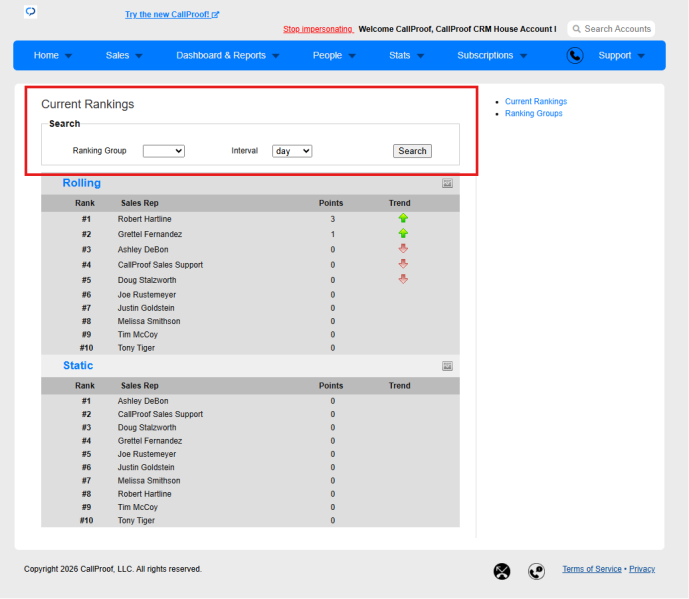Select Melissa Smithson in Static table
The width and height of the screenshot is (689, 599).
[149, 481]
